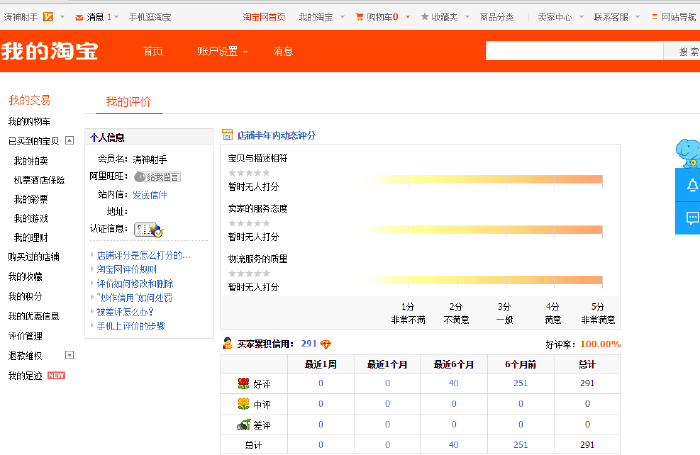Switch to the 我的评价 tab
Screen dimensions: 700x455
pyautogui.click(x=128, y=101)
